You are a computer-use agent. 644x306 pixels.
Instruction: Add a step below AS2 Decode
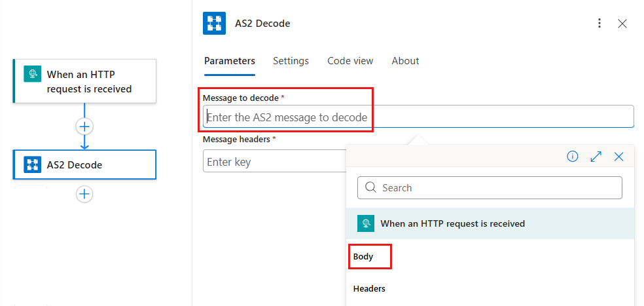point(84,194)
